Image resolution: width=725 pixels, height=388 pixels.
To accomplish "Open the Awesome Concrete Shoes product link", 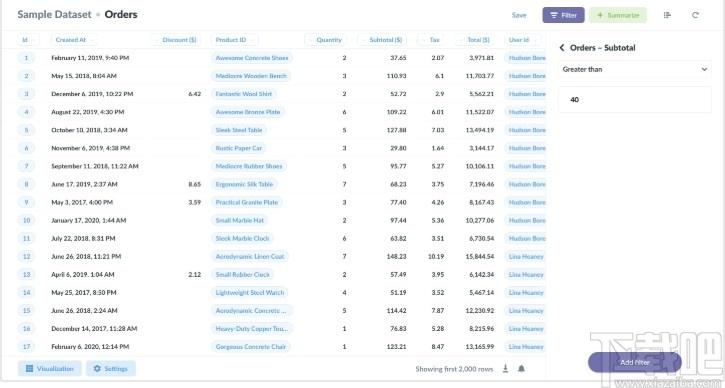I will [252, 58].
